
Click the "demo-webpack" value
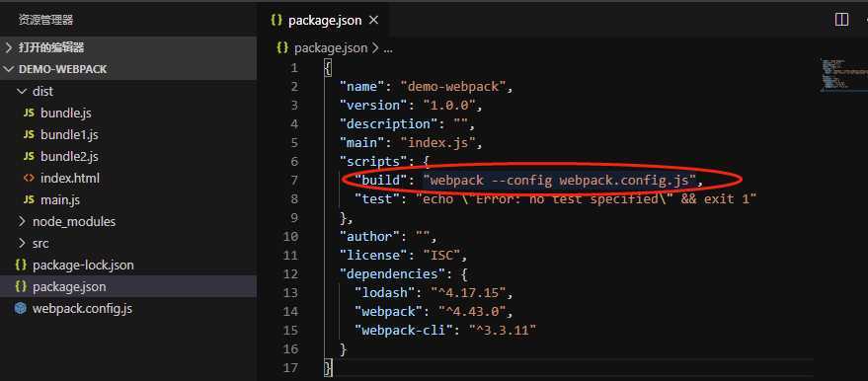coord(453,87)
